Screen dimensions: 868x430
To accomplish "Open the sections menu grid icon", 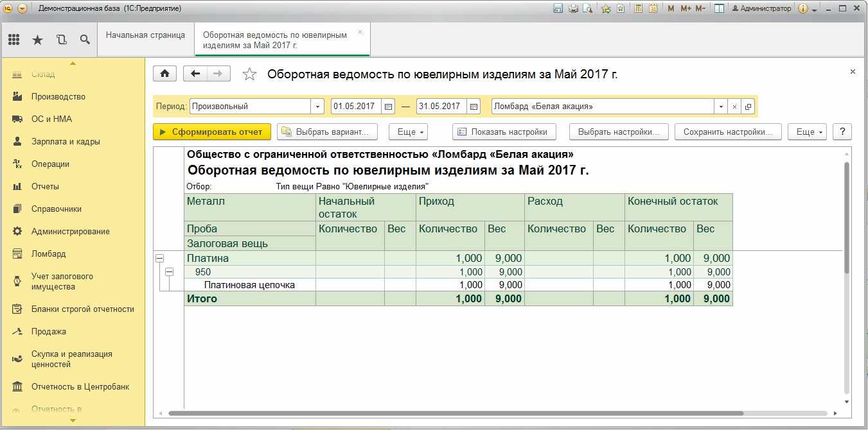I will (x=14, y=40).
